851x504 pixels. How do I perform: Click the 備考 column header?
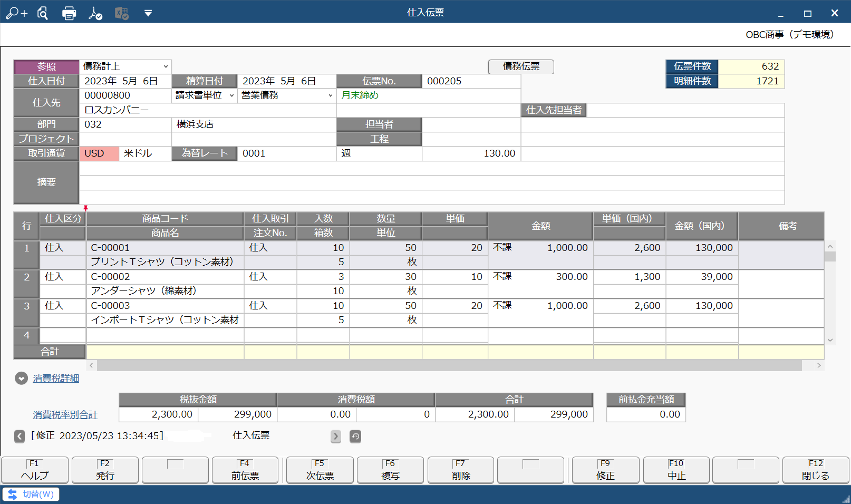pyautogui.click(x=781, y=226)
